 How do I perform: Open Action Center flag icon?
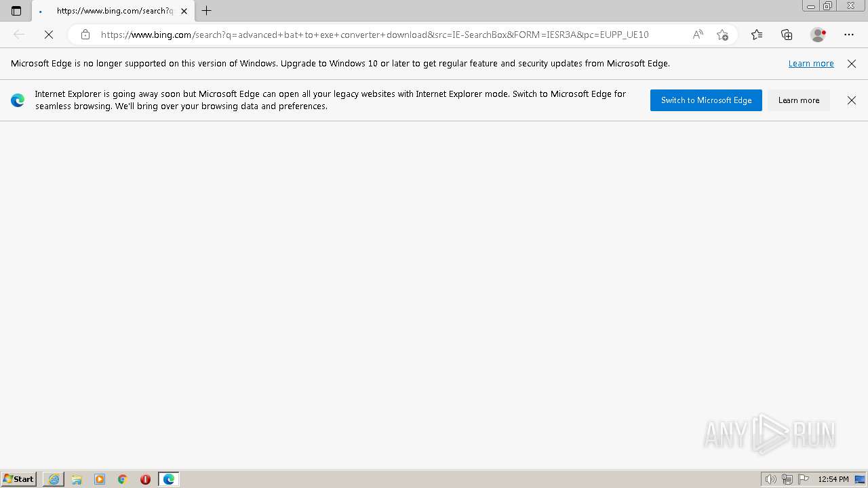click(x=804, y=479)
